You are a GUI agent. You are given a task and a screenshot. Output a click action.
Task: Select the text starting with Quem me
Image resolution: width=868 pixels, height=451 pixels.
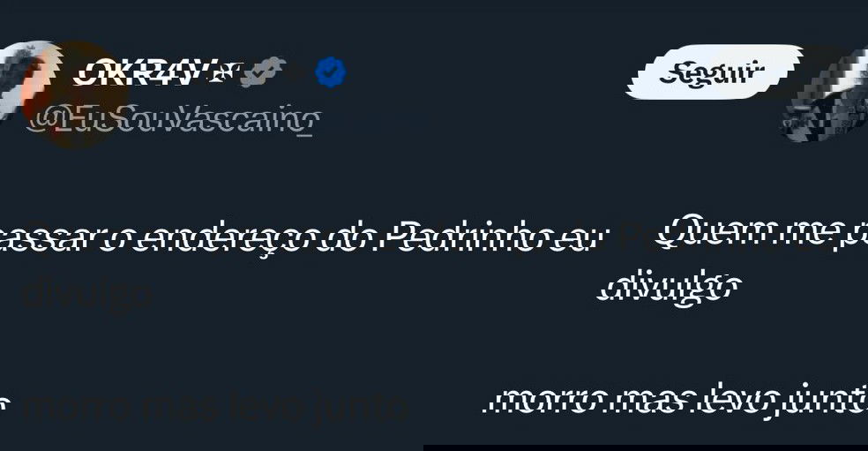(x=762, y=233)
